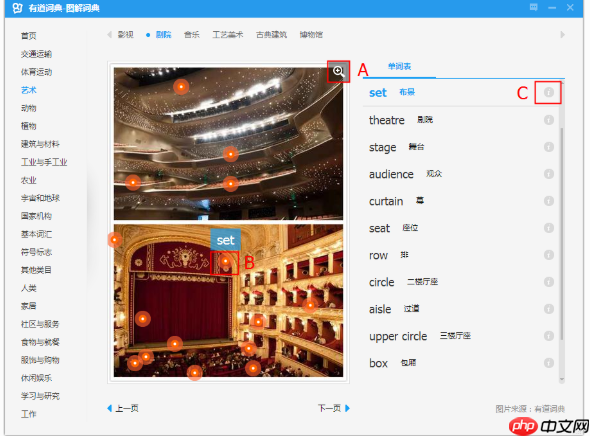Open info icon for theatre row
Image resolution: width=590 pixels, height=436 pixels.
point(549,120)
